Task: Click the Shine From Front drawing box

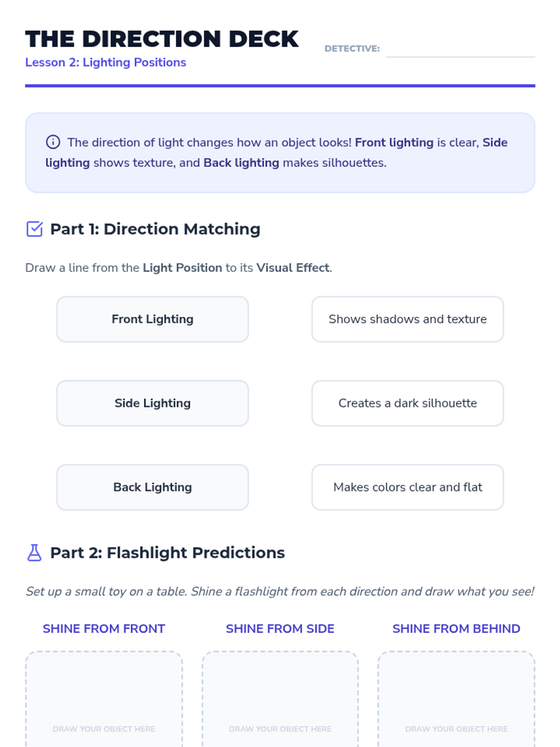Action: click(x=104, y=696)
